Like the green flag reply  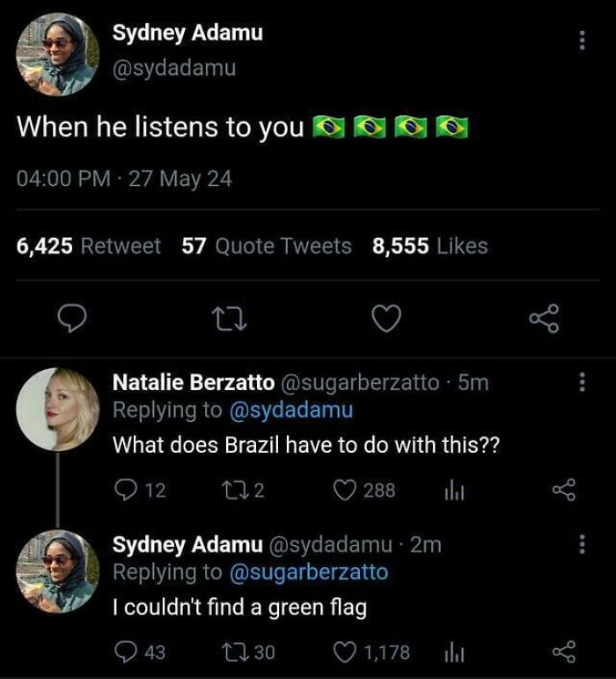pyautogui.click(x=346, y=653)
